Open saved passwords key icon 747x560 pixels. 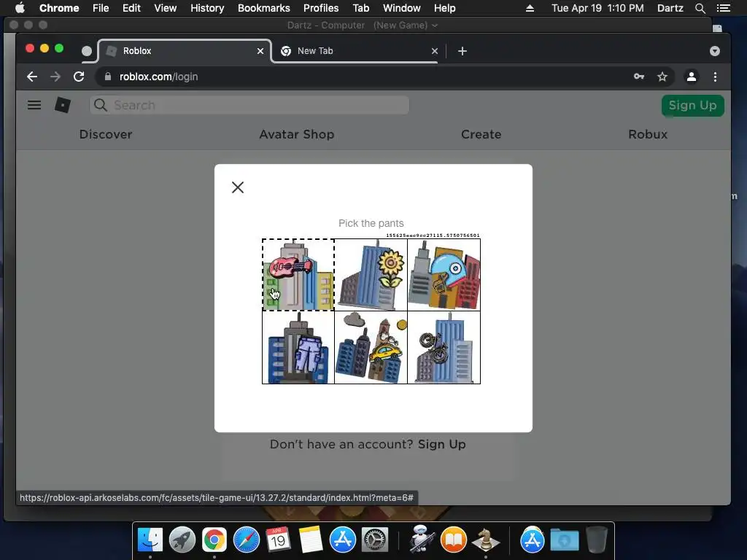pos(639,77)
